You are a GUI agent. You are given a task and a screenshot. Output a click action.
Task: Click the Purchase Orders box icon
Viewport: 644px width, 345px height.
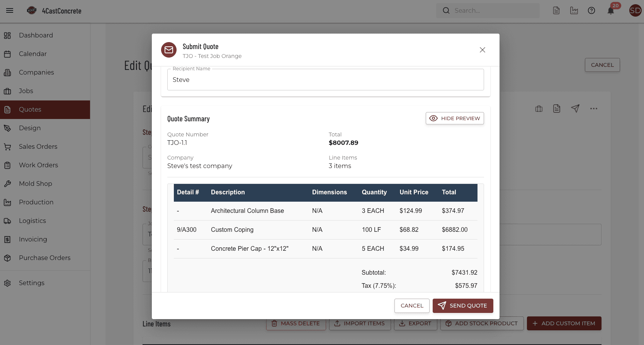click(7, 258)
